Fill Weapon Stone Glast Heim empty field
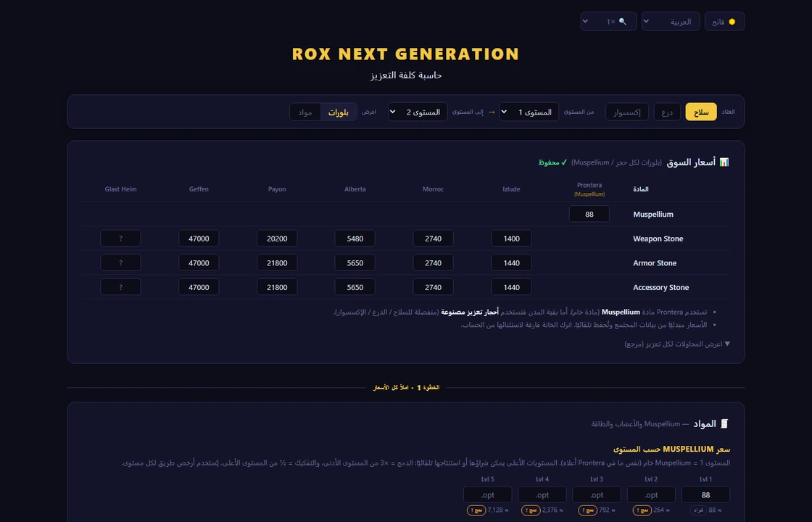Image resolution: width=812 pixels, height=522 pixels. pos(120,239)
